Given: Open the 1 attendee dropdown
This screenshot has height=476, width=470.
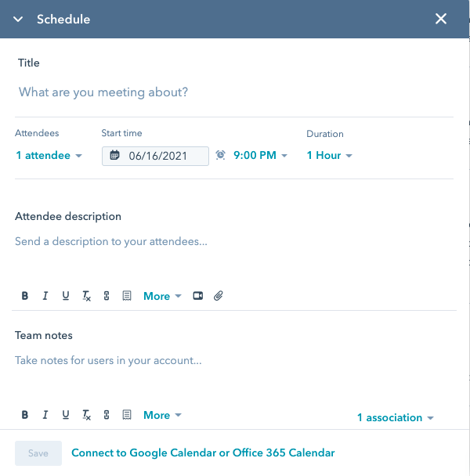Looking at the screenshot, I should click(x=49, y=156).
